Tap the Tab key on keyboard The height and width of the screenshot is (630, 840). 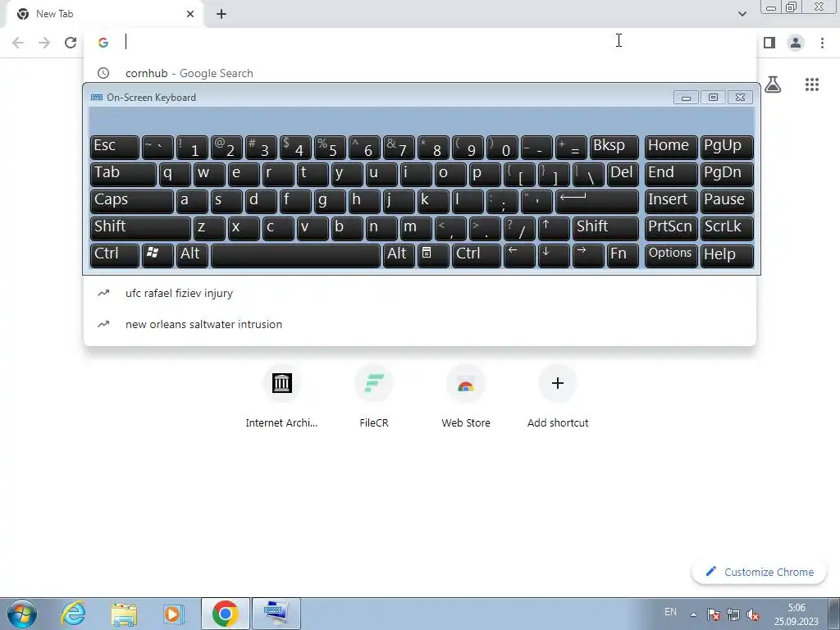[123, 174]
